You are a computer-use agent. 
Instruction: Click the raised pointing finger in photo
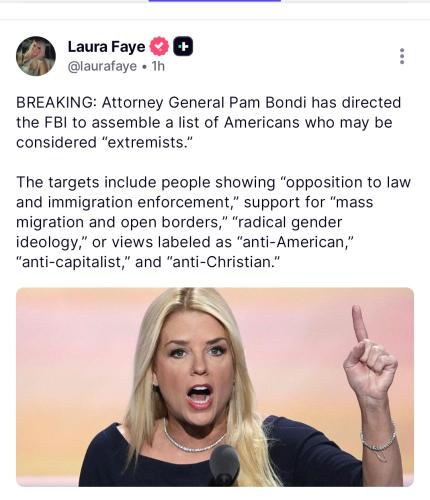coord(359,323)
